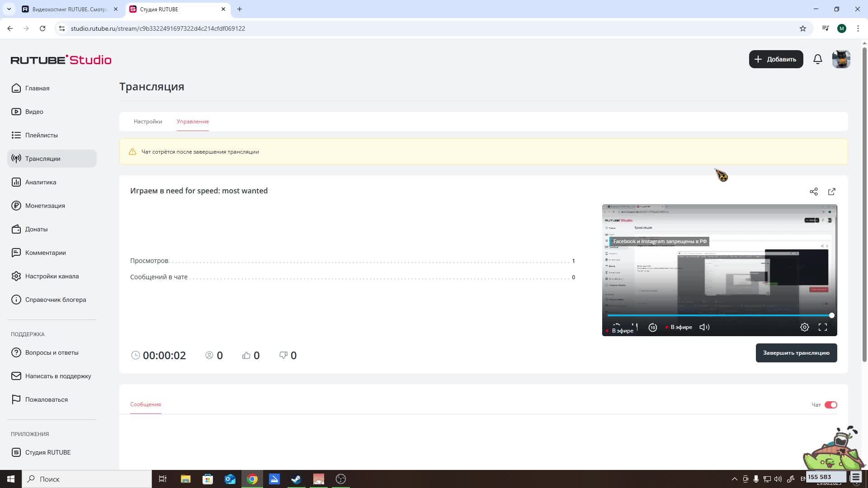Select Трансляции sidebar item

[52, 159]
